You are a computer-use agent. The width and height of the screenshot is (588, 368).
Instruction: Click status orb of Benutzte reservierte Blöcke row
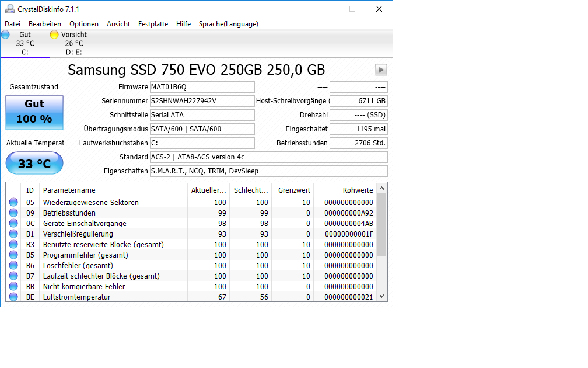pos(13,244)
